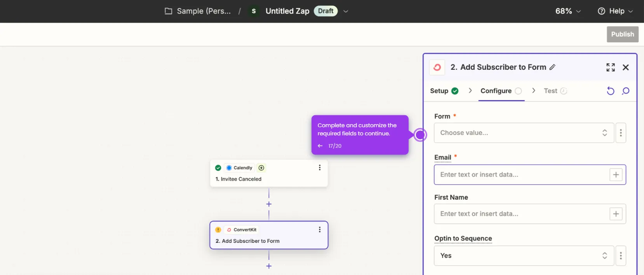Open the Form choose value dropdown
The width and height of the screenshot is (644, 275).
point(524,133)
